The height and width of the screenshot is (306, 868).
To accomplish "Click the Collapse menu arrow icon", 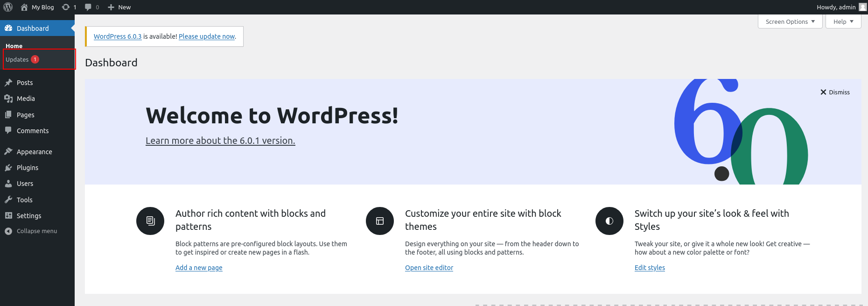I will pos(8,231).
